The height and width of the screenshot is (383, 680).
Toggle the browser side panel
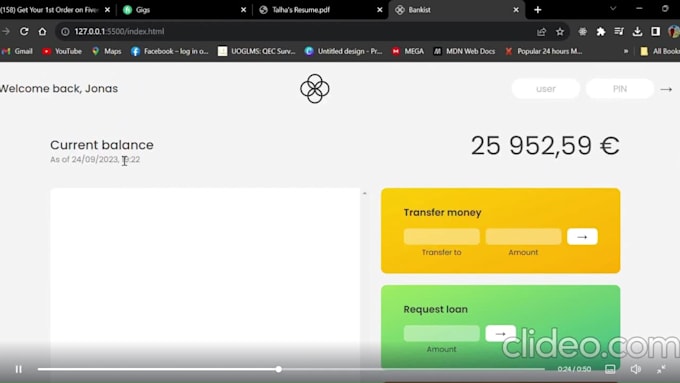tap(655, 31)
